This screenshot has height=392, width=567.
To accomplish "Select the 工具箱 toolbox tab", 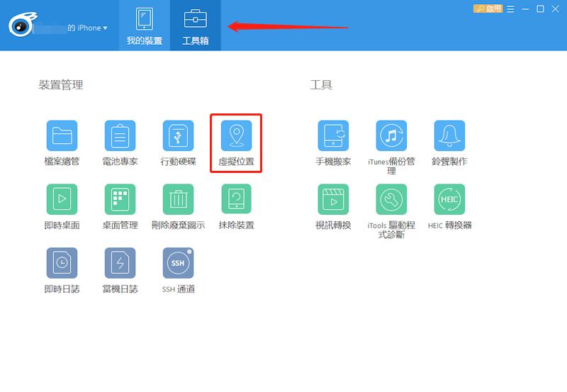I will pyautogui.click(x=196, y=26).
